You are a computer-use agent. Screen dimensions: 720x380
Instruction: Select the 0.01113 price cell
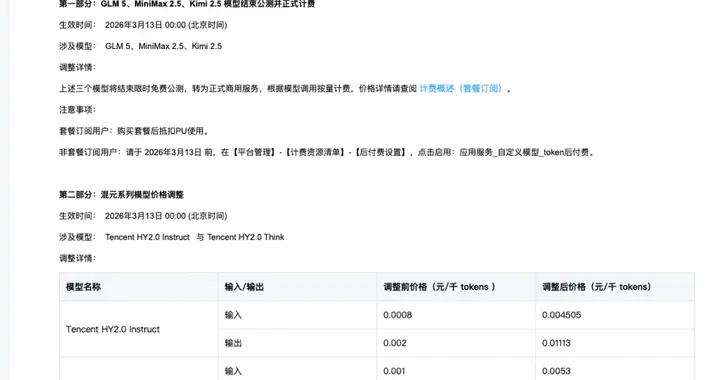(x=615, y=343)
